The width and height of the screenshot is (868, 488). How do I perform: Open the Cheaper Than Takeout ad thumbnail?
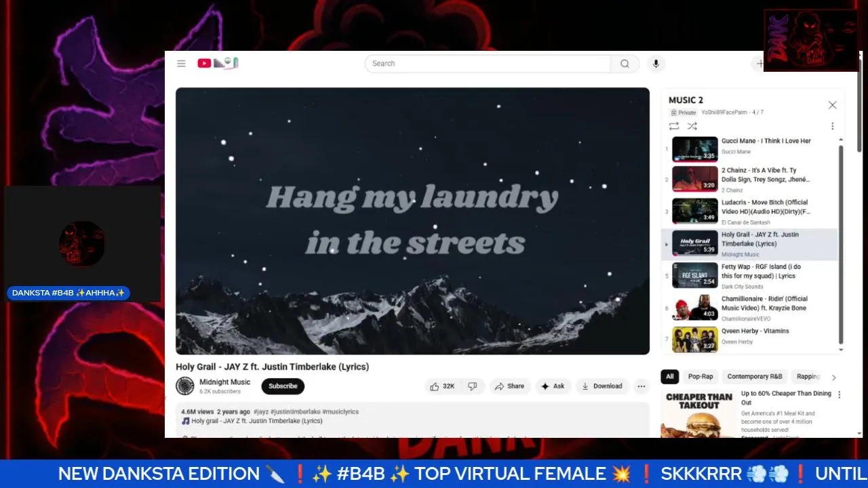click(x=698, y=413)
